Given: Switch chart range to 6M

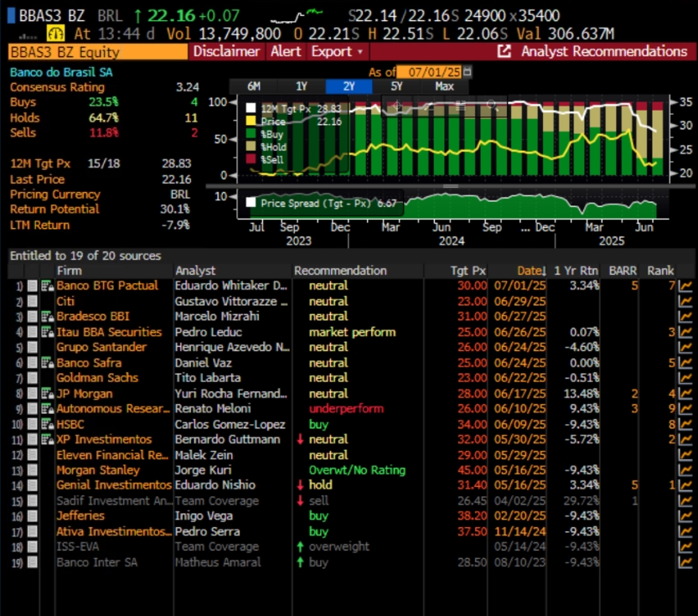Looking at the screenshot, I should click(x=254, y=86).
